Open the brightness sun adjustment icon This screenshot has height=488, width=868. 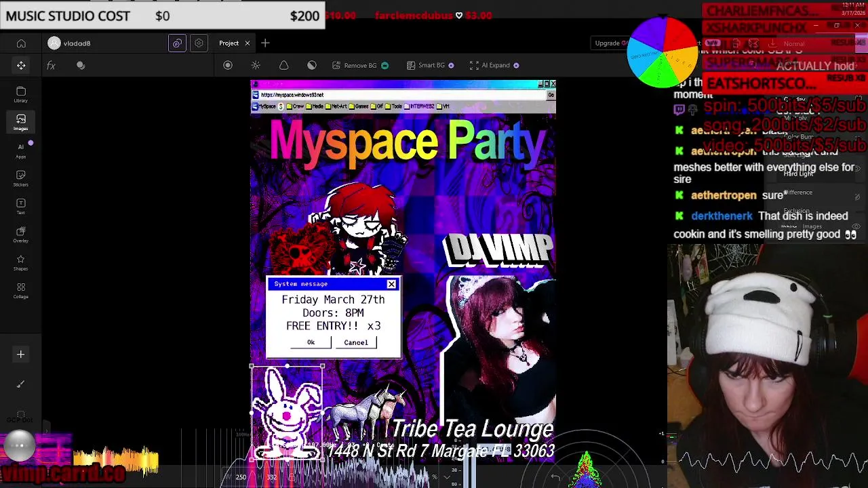pyautogui.click(x=256, y=65)
